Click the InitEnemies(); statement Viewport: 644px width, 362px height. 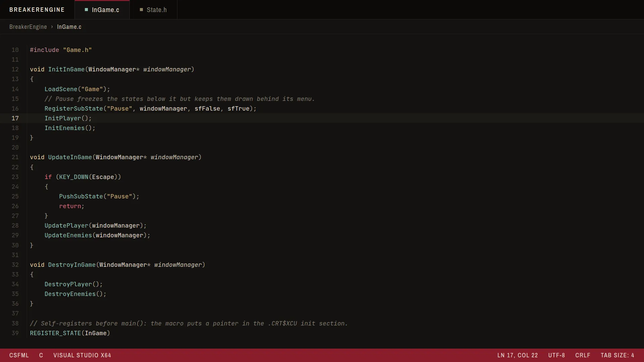pos(70,128)
